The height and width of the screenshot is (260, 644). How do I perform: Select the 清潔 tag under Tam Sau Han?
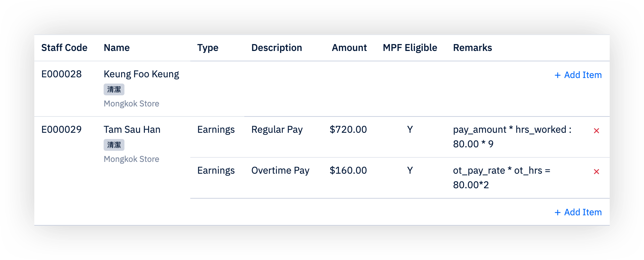coord(114,145)
